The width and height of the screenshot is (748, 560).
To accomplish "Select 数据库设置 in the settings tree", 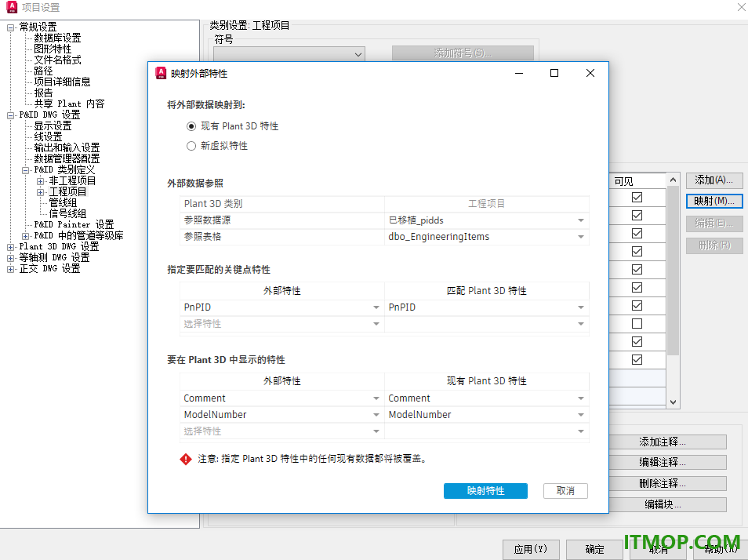I will pyautogui.click(x=57, y=38).
